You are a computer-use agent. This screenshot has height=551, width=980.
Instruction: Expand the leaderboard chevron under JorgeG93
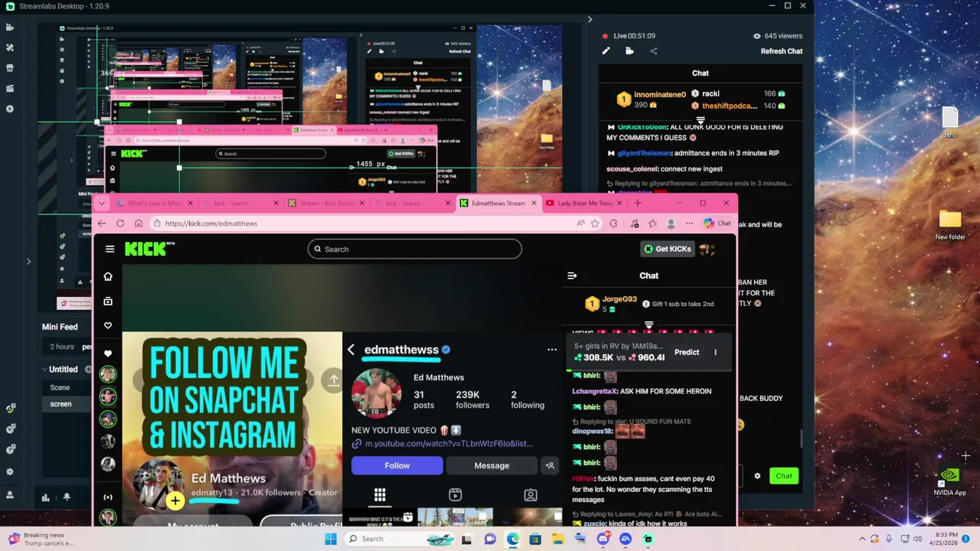(x=648, y=324)
